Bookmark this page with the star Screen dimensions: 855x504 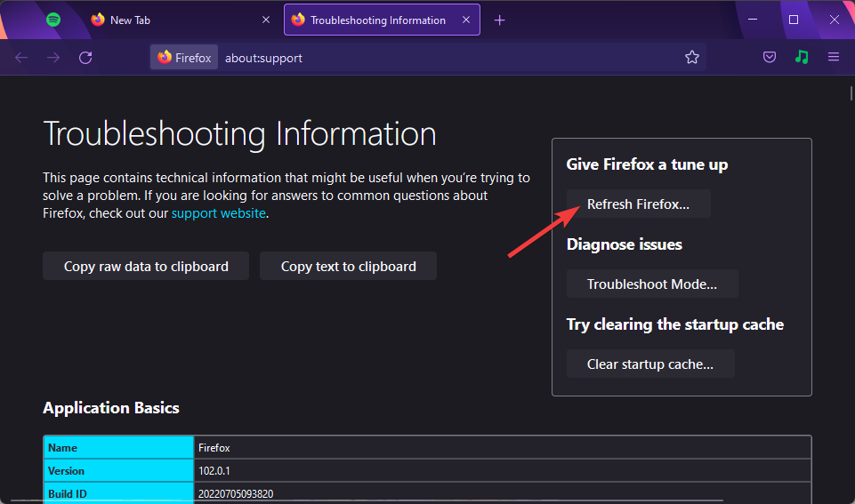click(692, 57)
